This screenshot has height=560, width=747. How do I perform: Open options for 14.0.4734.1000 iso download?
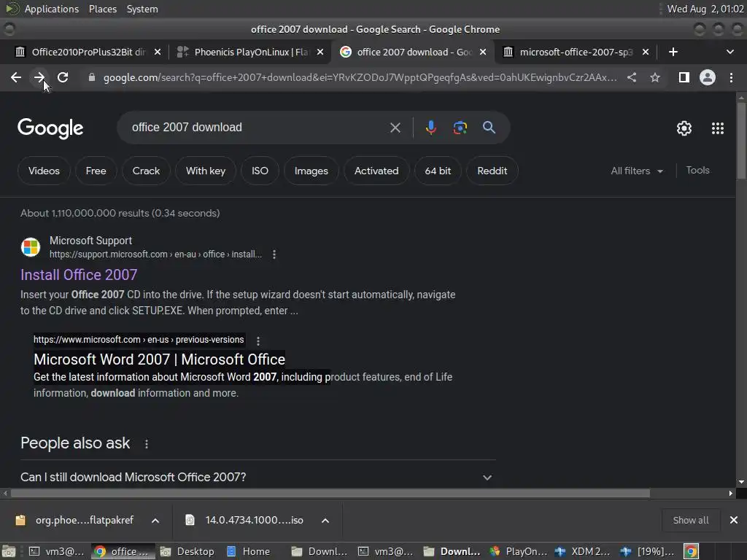tap(325, 521)
